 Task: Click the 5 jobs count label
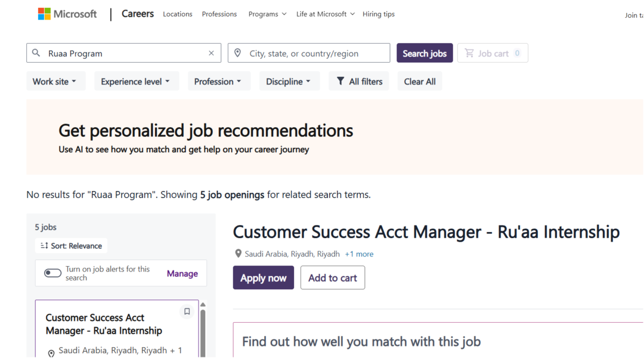45,227
